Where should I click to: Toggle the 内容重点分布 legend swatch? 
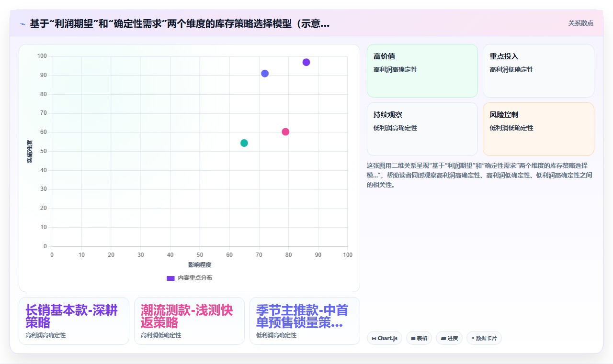pyautogui.click(x=170, y=278)
